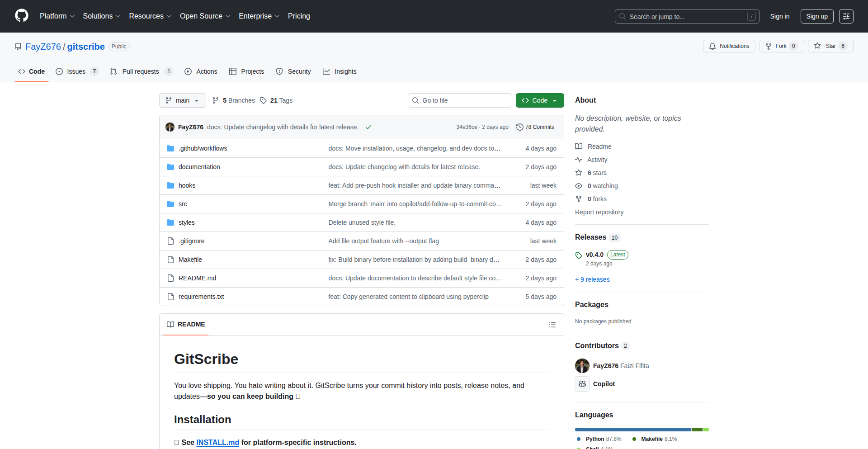Click the FayZ676 contributor avatar

point(582,366)
